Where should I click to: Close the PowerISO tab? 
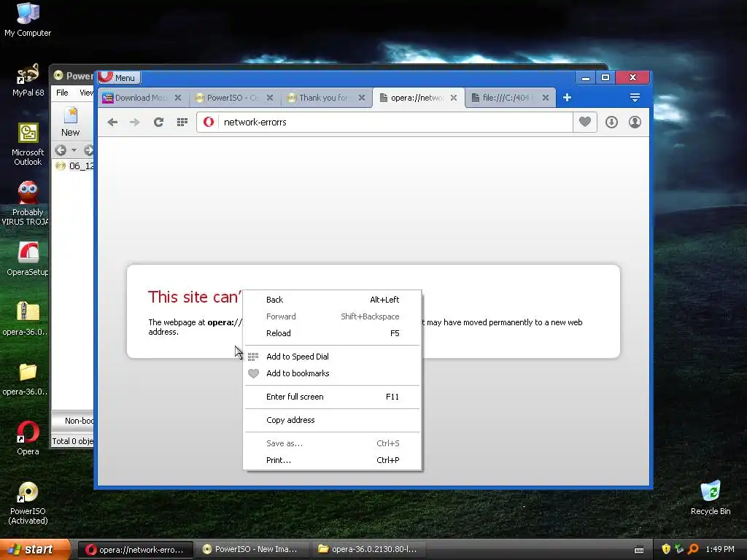[x=270, y=98]
